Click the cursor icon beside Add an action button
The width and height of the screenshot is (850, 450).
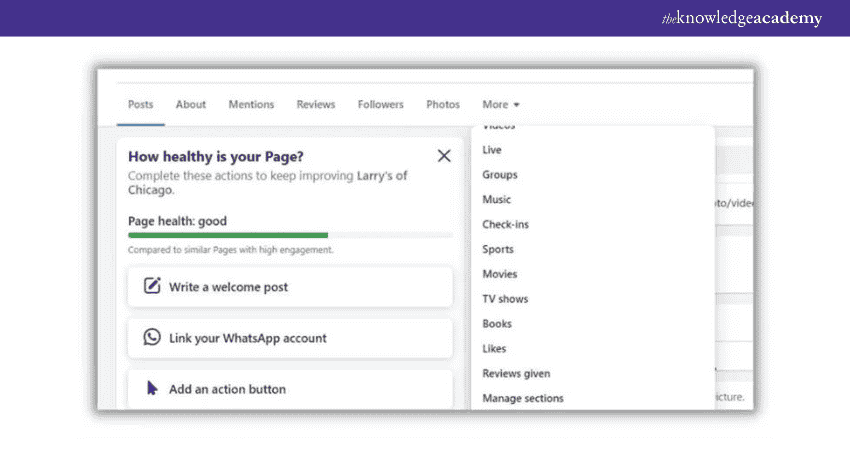click(152, 389)
